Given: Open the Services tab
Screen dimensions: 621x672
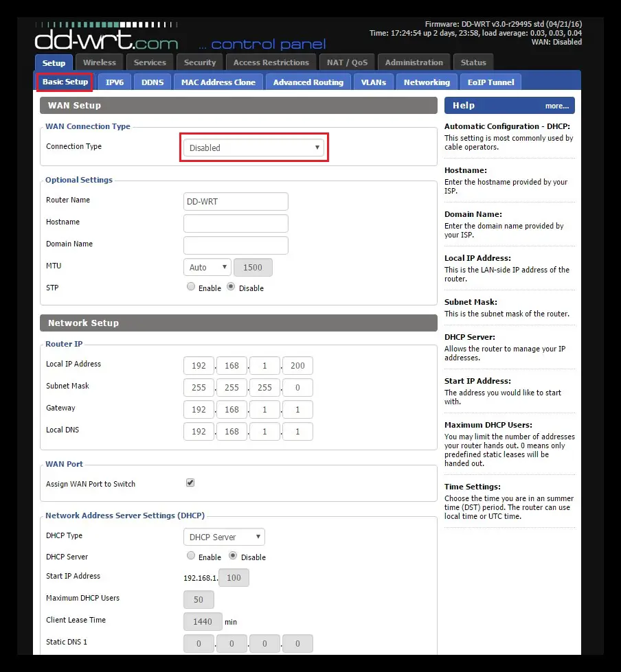Looking at the screenshot, I should (150, 62).
